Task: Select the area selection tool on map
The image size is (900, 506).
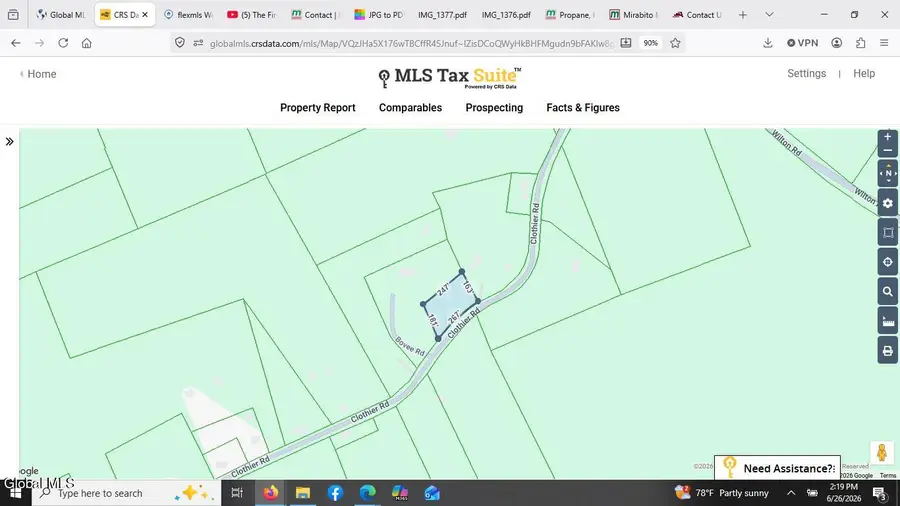Action: point(887,232)
